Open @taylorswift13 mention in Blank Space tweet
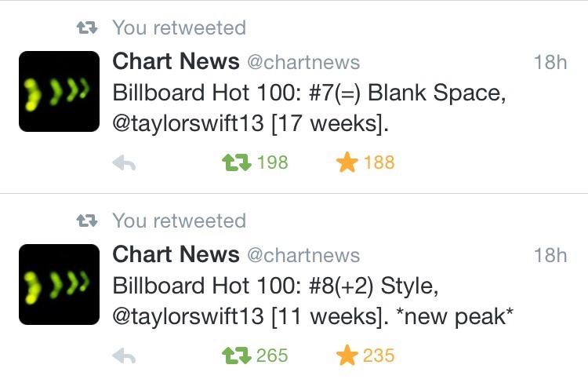 point(188,123)
